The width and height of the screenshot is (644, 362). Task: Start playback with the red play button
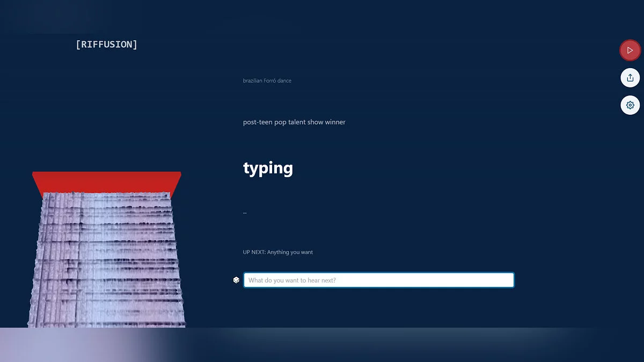[x=630, y=50]
